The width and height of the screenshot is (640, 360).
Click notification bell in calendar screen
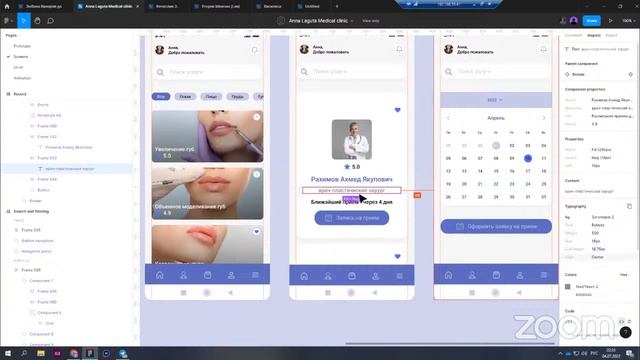point(543,49)
